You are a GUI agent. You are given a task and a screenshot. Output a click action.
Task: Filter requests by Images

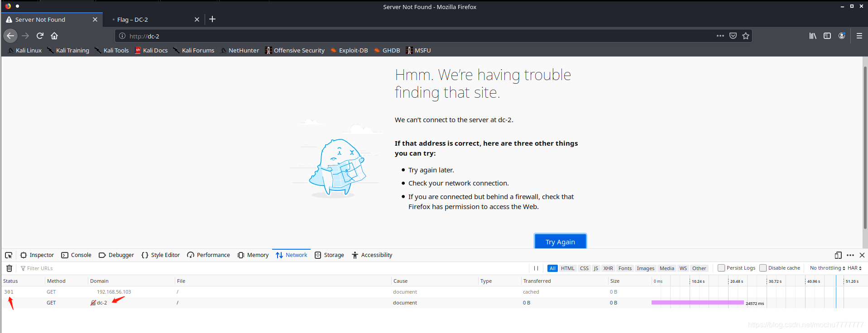(646, 268)
